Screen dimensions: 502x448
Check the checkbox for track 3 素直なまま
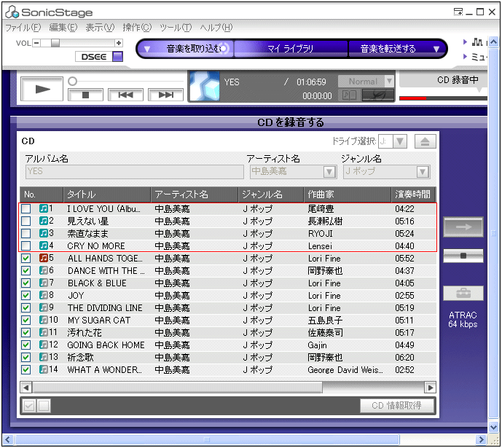pos(26,233)
